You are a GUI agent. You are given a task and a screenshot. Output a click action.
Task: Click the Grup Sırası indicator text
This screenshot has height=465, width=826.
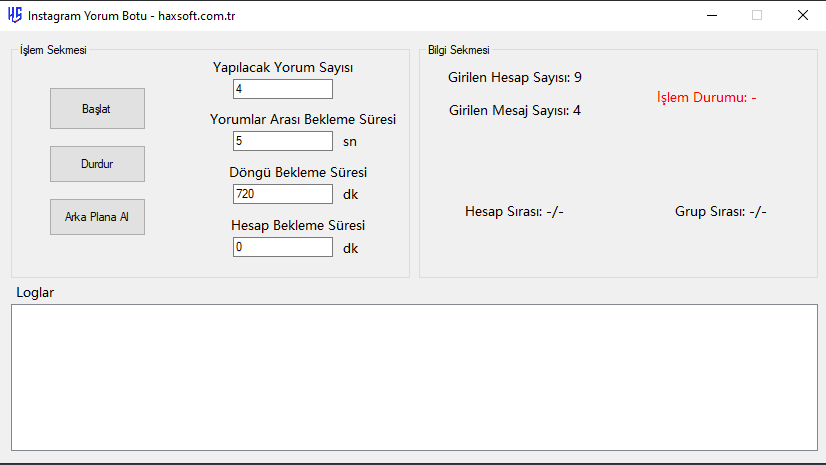pyautogui.click(x=720, y=211)
